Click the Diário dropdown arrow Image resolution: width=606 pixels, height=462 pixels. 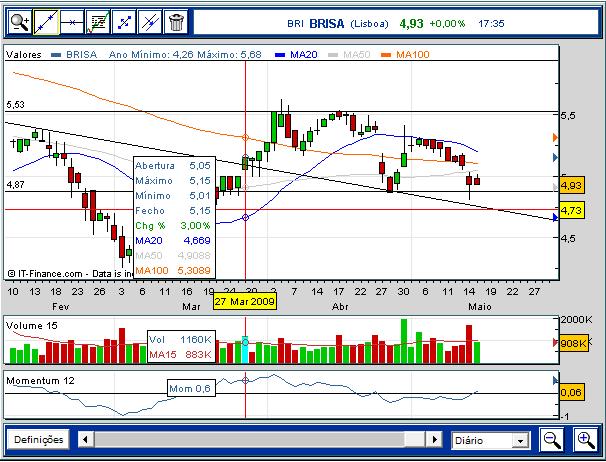tap(520, 441)
